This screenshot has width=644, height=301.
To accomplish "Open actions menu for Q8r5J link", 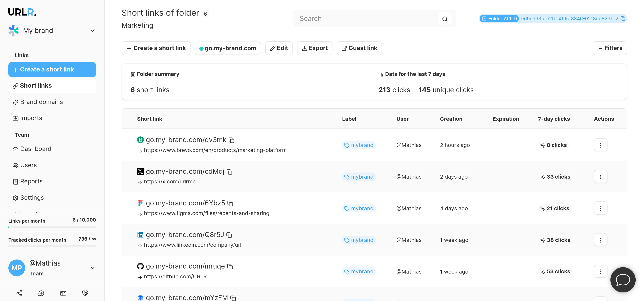I will coord(600,240).
